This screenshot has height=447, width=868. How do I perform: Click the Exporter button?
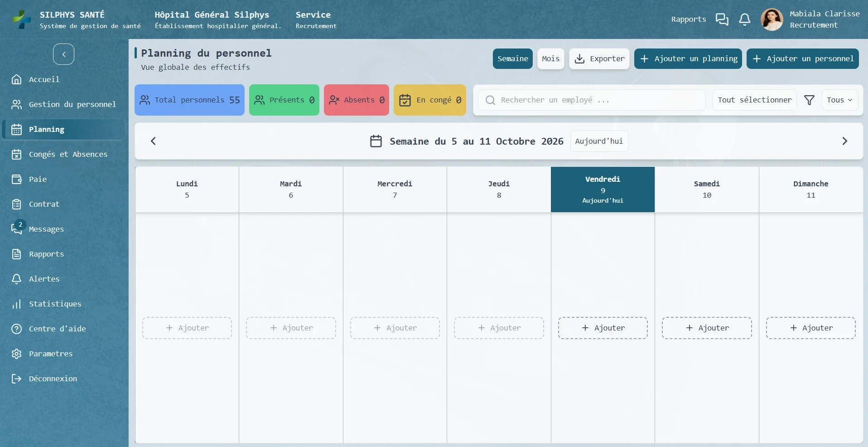pos(599,58)
